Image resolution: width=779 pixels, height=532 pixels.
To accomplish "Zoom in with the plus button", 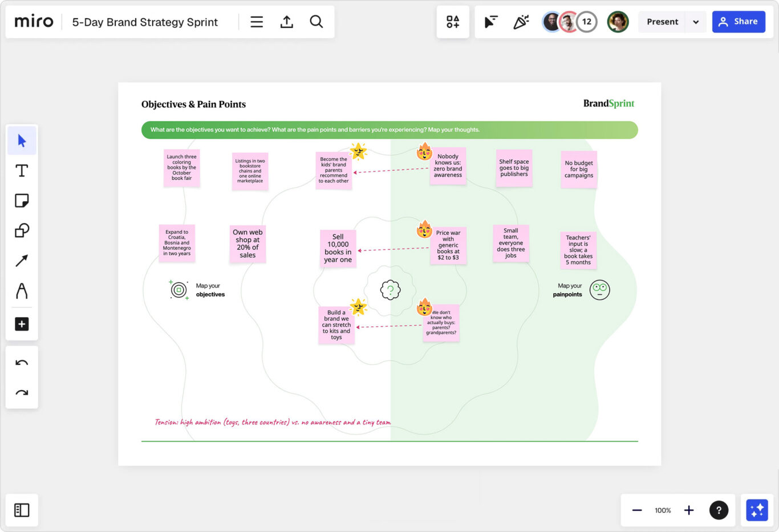I will 689,510.
